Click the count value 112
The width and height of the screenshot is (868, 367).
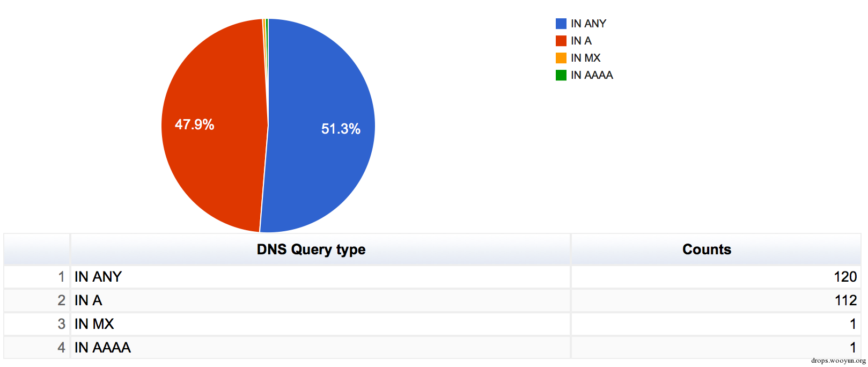pos(845,300)
